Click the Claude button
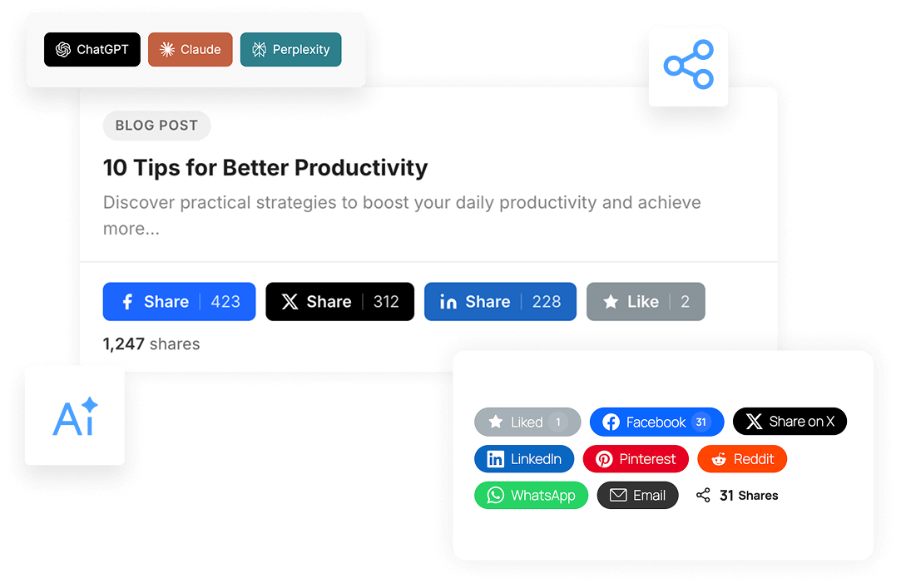The image size is (901, 588). pos(190,50)
